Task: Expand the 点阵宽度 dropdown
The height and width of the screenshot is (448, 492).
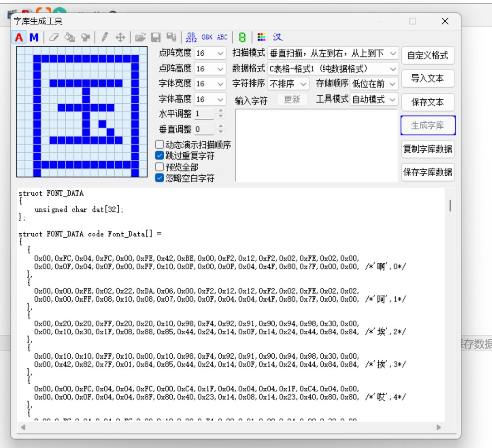Action: click(210, 53)
